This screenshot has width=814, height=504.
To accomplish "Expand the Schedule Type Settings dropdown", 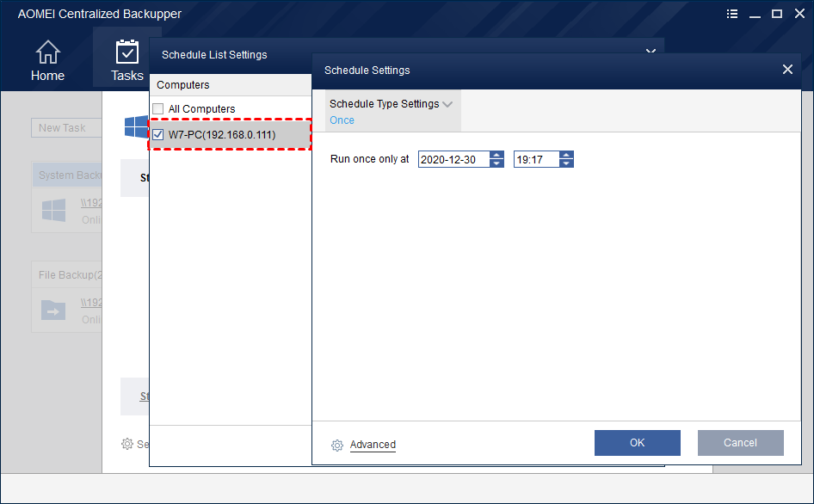I will coord(447,104).
